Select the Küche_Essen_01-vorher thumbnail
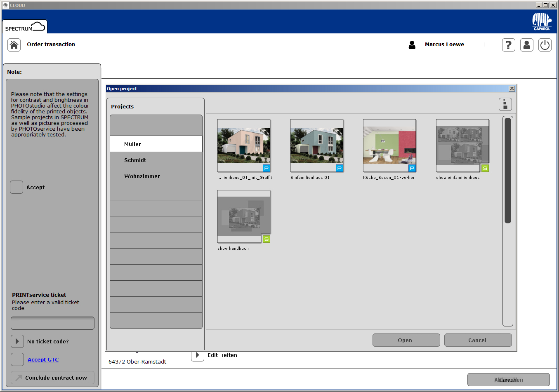Viewport: 559px width, 392px height. click(x=389, y=146)
